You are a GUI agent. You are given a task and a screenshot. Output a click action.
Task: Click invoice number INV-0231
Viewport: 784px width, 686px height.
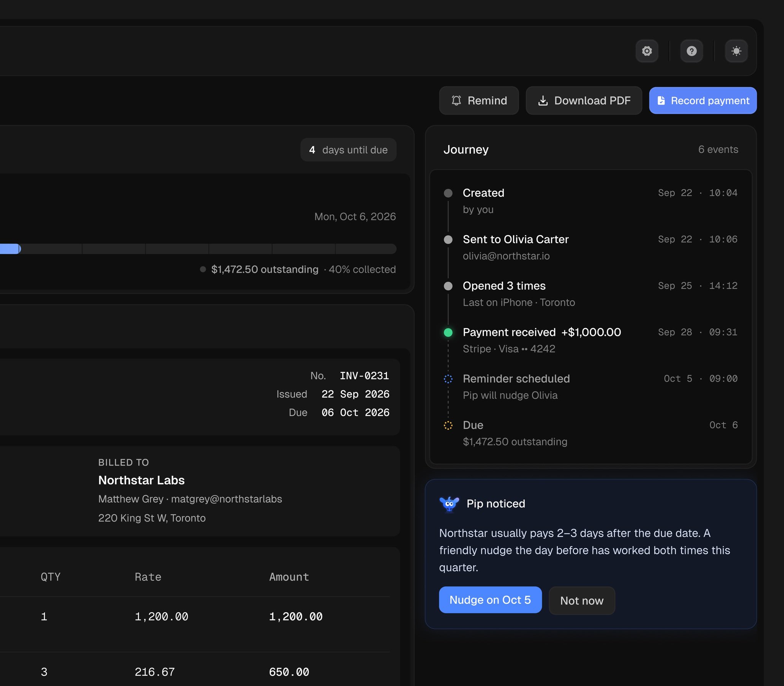point(364,376)
